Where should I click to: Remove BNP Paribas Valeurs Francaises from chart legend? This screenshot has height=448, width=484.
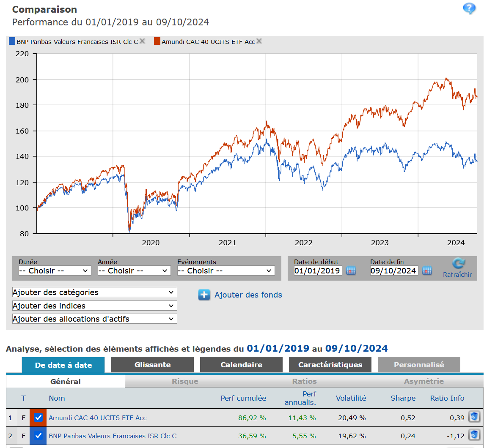coord(142,41)
